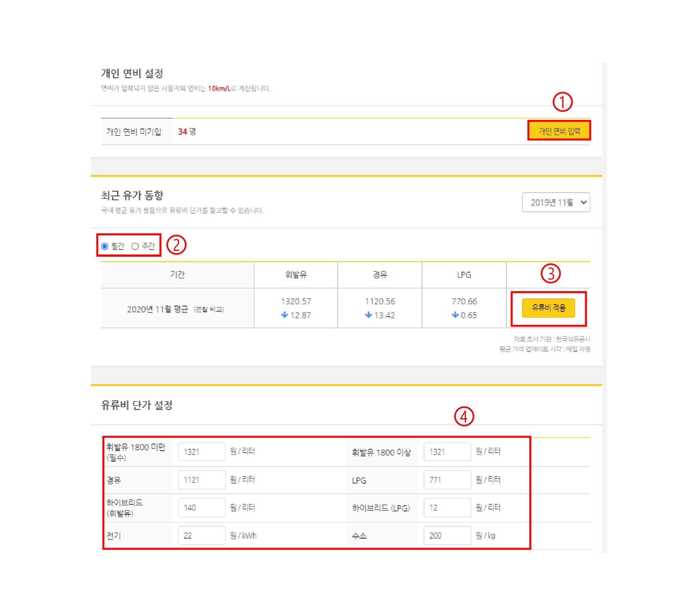Click the 하이브리드 (휘발유) price field
Screen dimensions: 698x616
pos(201,507)
